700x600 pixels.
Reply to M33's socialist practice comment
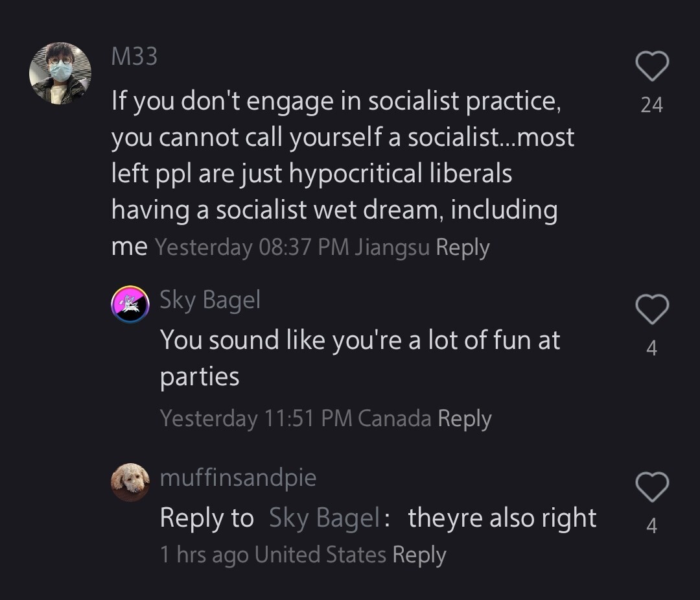tap(462, 247)
